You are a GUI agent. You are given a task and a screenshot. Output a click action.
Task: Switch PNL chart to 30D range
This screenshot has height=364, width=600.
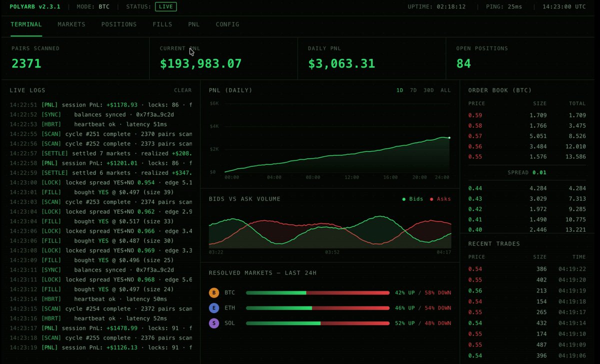(428, 90)
